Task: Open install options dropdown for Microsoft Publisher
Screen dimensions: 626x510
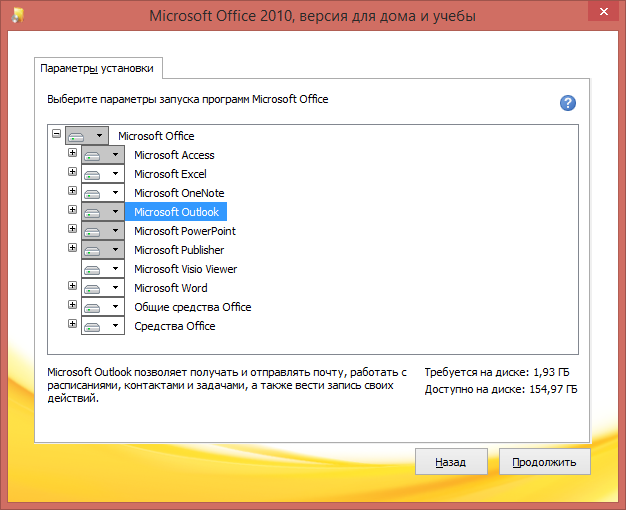Action: coord(103,250)
